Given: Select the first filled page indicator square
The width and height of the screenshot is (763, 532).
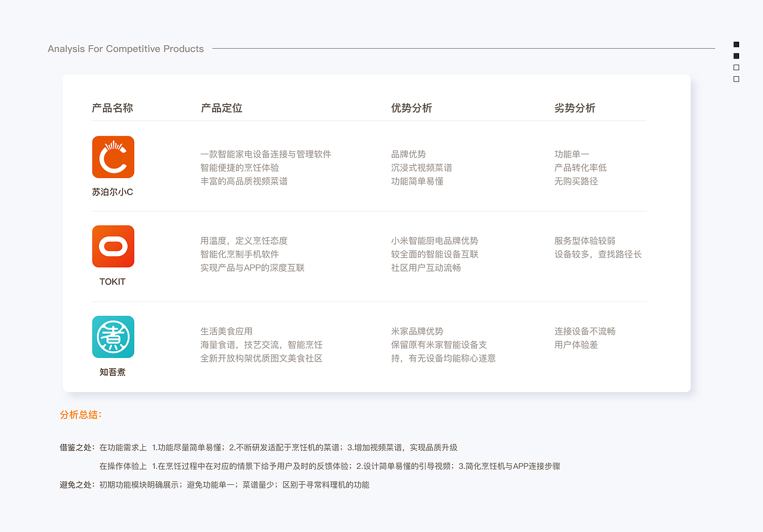Looking at the screenshot, I should tap(736, 44).
